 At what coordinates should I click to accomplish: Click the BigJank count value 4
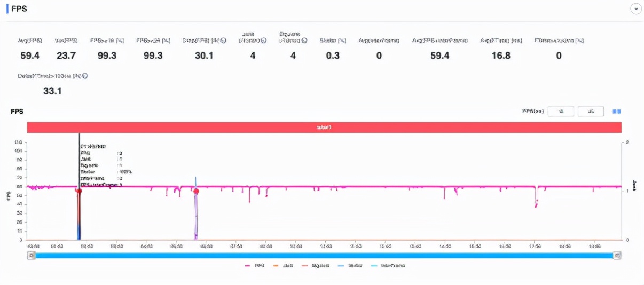(293, 56)
